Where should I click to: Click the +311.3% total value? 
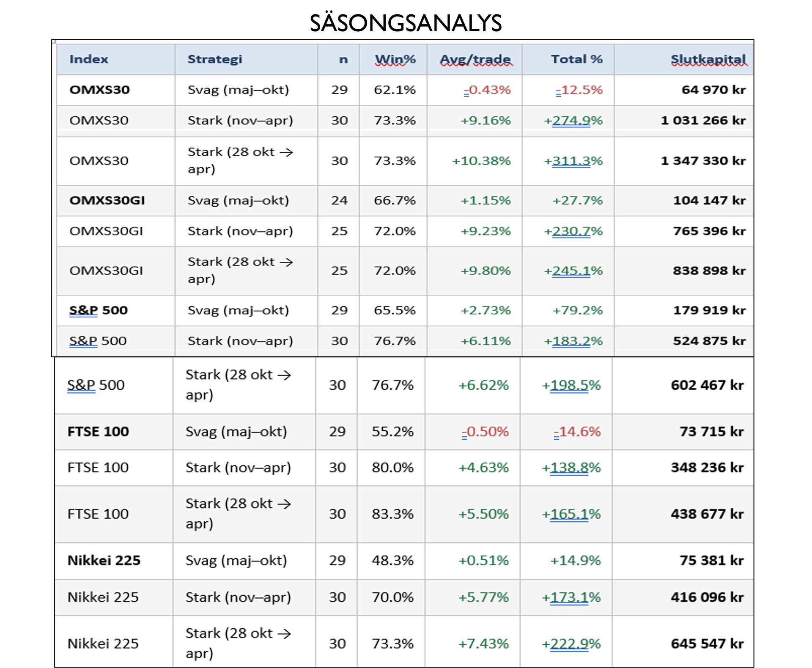pos(573,161)
